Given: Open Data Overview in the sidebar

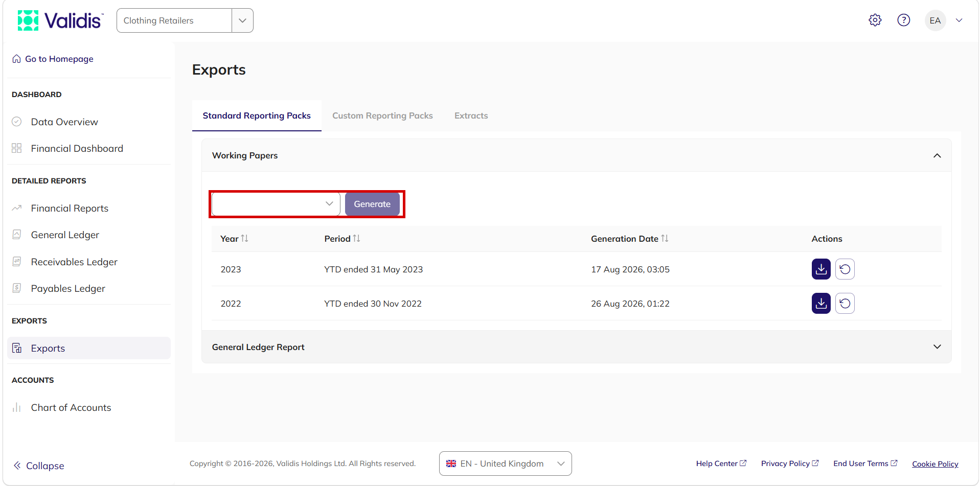Looking at the screenshot, I should [x=64, y=122].
